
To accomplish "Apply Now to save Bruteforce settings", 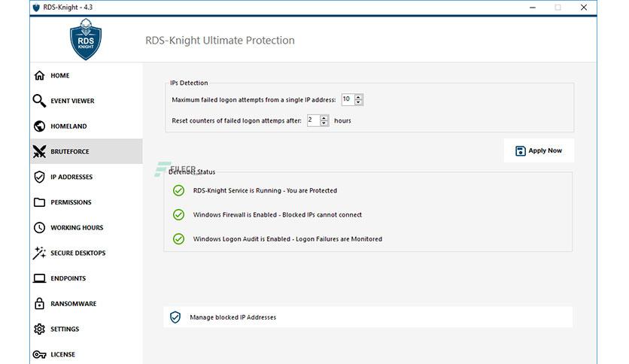I will pyautogui.click(x=539, y=150).
